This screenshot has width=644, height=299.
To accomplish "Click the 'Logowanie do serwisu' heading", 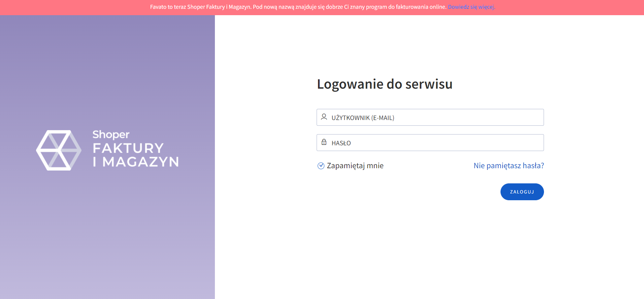I will [x=385, y=84].
